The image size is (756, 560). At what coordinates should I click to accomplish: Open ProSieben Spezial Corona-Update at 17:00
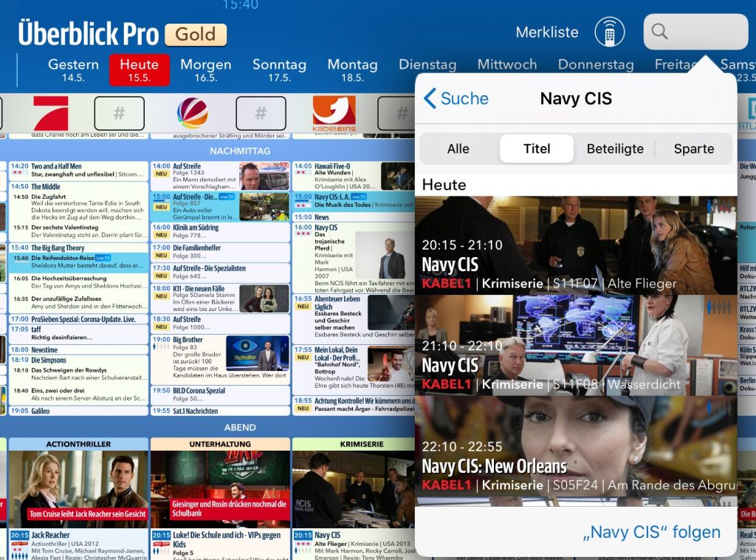pos(78,319)
